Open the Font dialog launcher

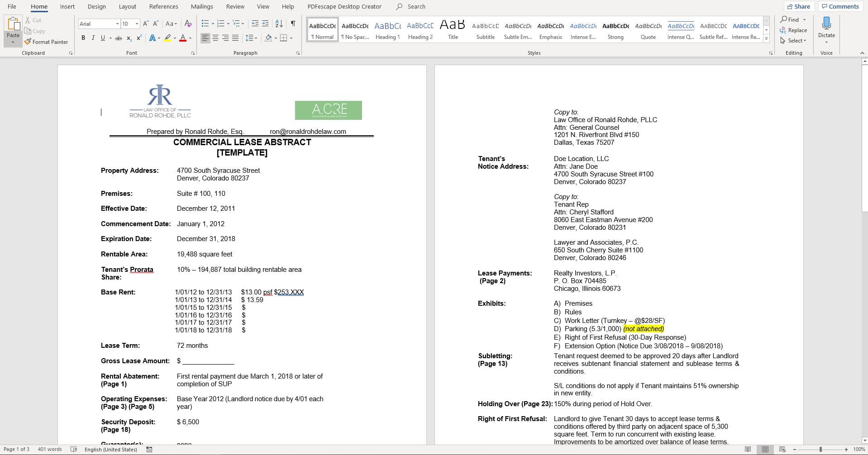pos(193,53)
